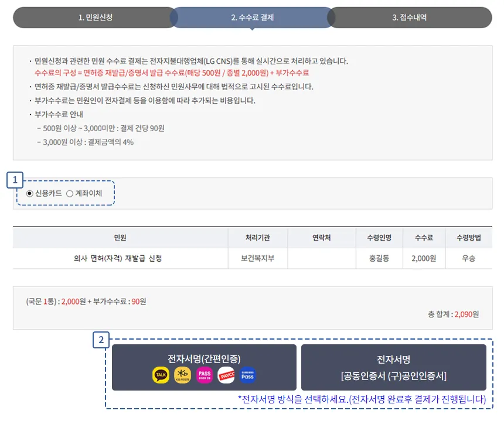
Task: Select the 보건복지부 cell in the table
Action: point(258,258)
